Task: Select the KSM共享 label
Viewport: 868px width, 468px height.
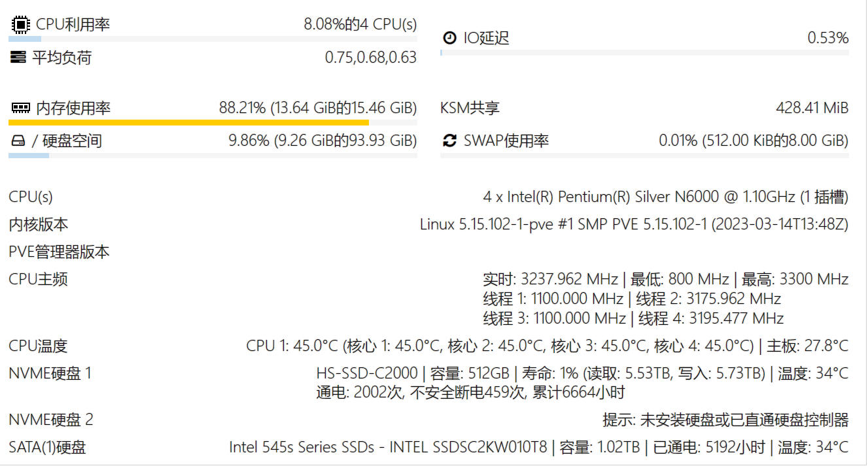Action: pyautogui.click(x=470, y=108)
